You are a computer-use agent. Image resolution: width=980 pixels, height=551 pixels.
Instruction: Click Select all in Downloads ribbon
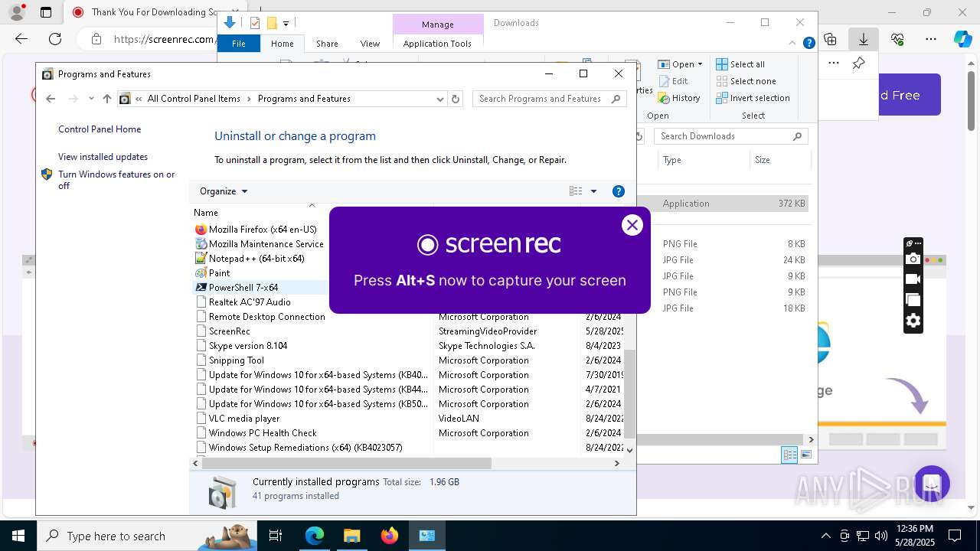[x=740, y=64]
